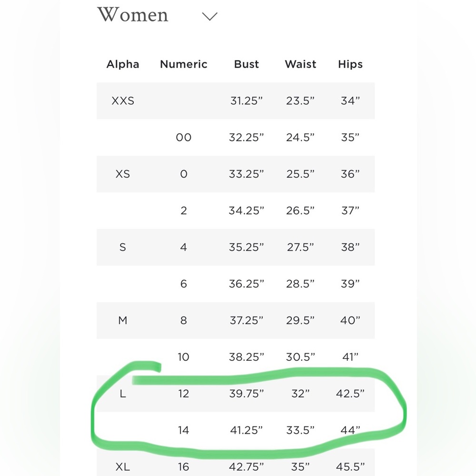Select the XXS size cell
476x476 pixels.
pyautogui.click(x=123, y=101)
